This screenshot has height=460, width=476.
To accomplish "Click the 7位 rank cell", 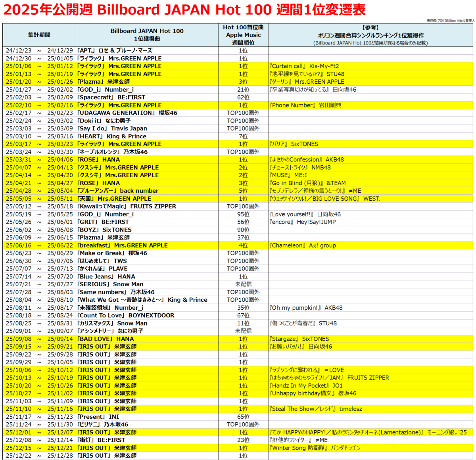I will [x=243, y=136].
